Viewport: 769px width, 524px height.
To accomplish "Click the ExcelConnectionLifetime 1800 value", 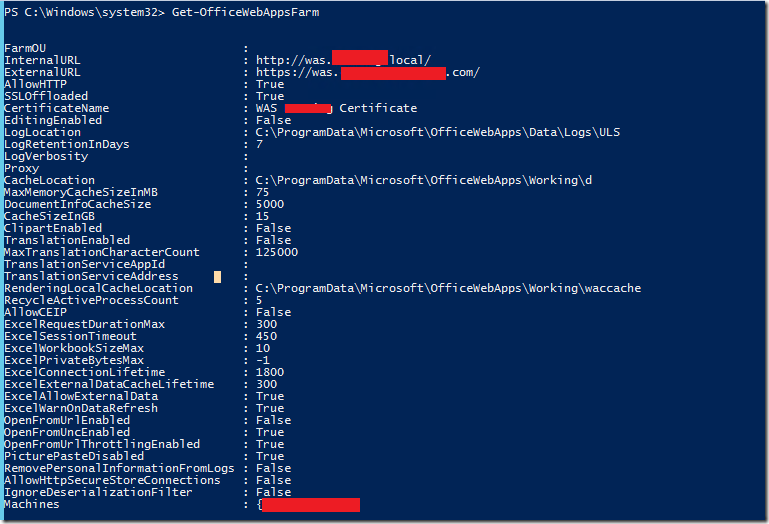I will point(270,372).
